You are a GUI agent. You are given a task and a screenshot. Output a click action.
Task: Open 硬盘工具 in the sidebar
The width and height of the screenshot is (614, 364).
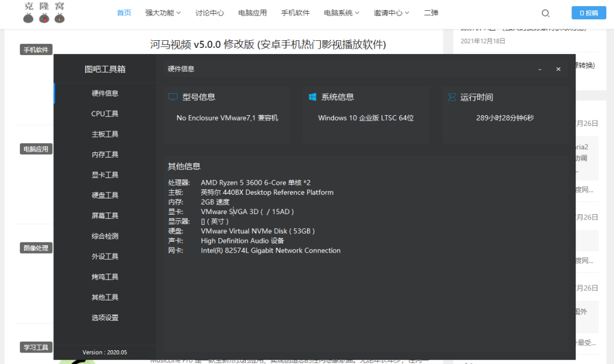click(x=105, y=195)
